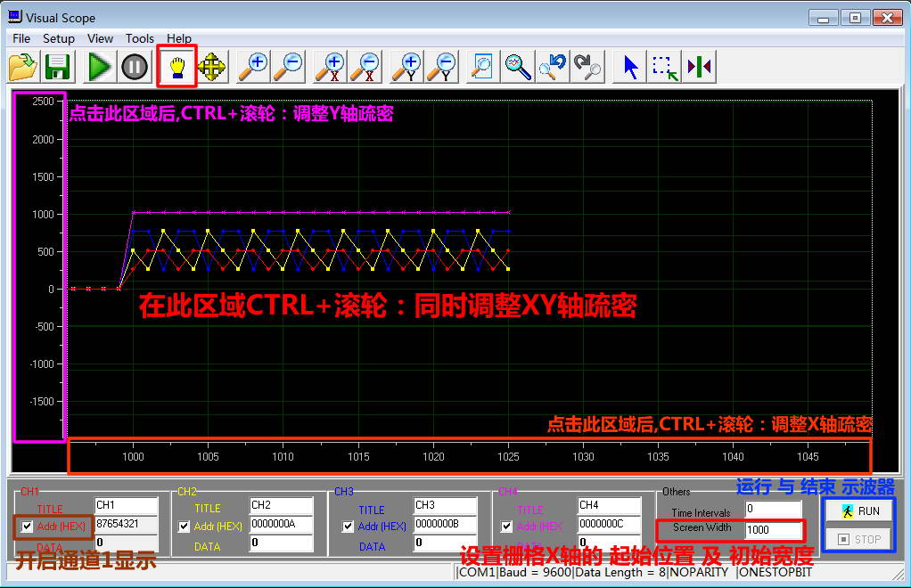911x588 pixels.
Task: Click the undo zoom magnifier icon
Action: pyautogui.click(x=553, y=67)
